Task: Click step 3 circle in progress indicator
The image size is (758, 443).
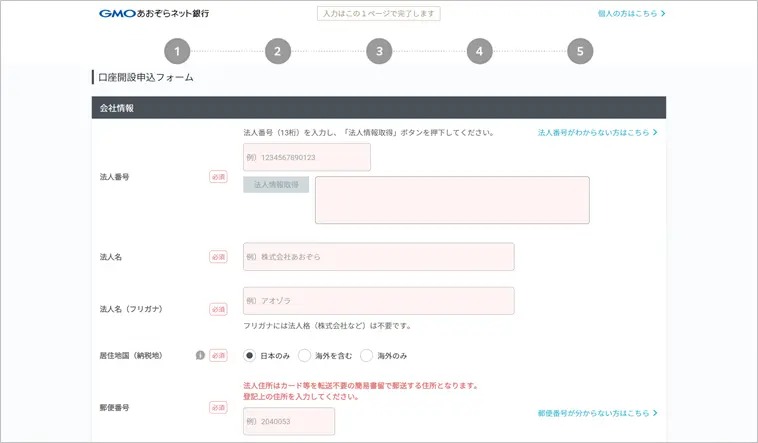Action: point(378,52)
